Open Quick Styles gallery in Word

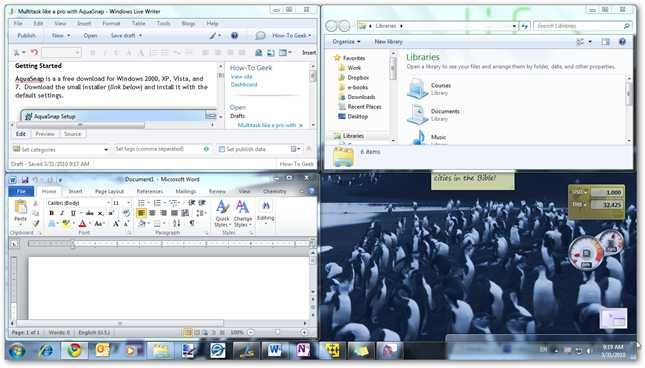tap(223, 213)
